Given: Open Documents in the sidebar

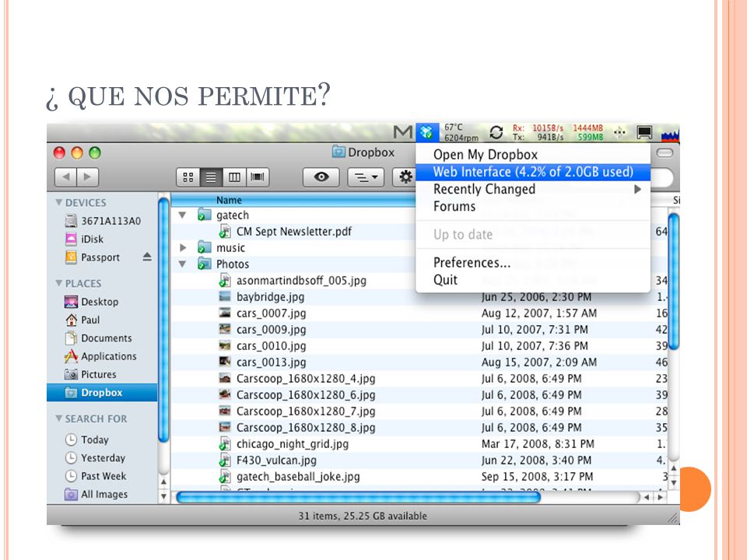Looking at the screenshot, I should 98,338.
